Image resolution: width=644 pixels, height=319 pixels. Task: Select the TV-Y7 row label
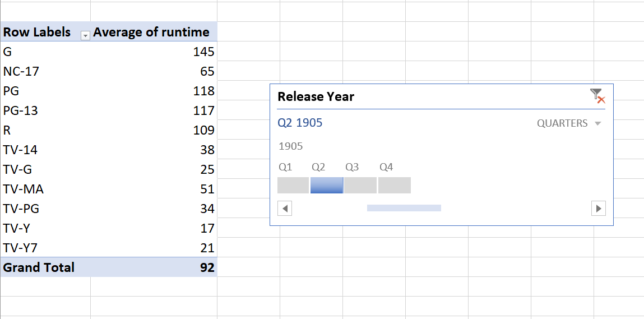tap(45, 247)
